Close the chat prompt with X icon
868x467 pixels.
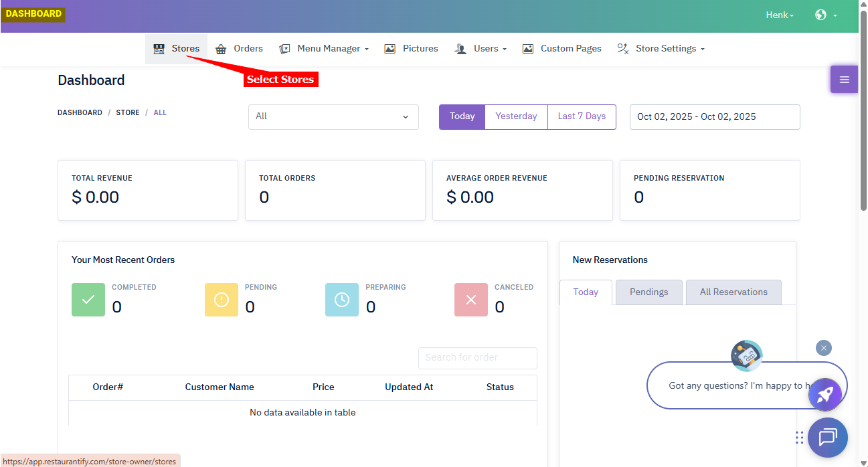pos(824,348)
